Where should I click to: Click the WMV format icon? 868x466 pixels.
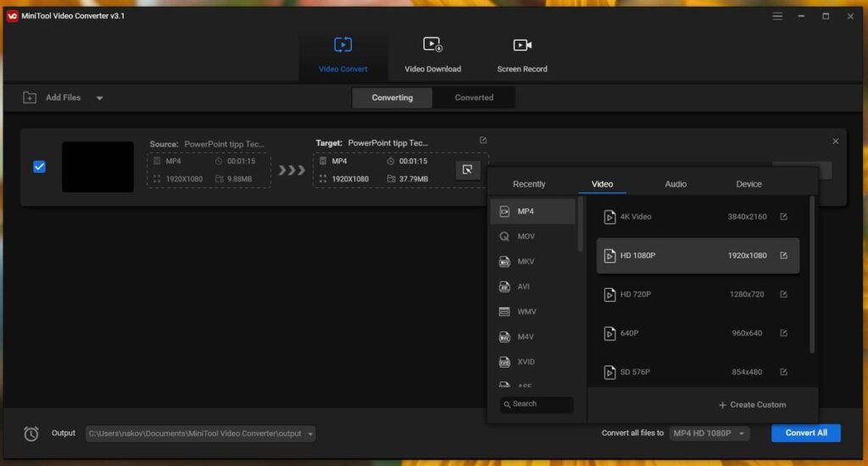coord(504,312)
